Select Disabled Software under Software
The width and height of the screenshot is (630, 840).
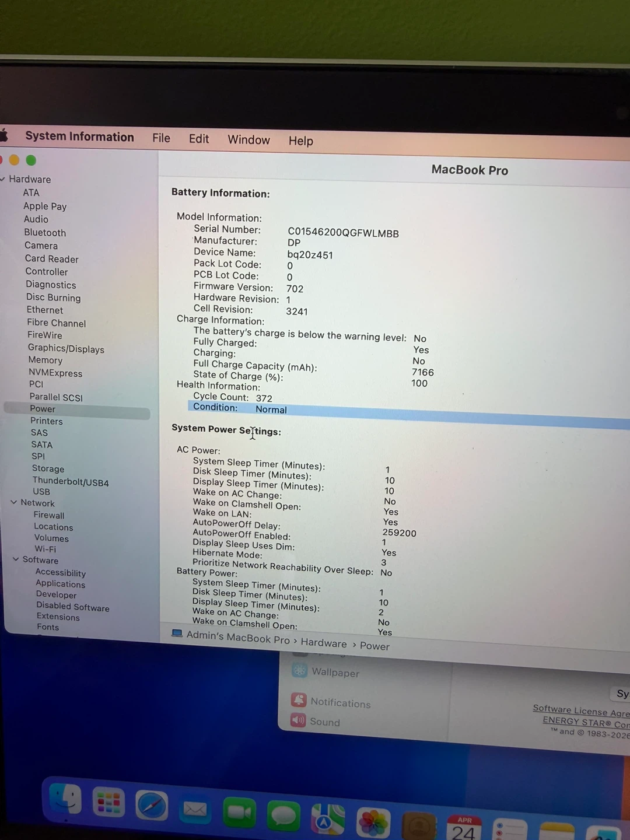click(x=73, y=607)
